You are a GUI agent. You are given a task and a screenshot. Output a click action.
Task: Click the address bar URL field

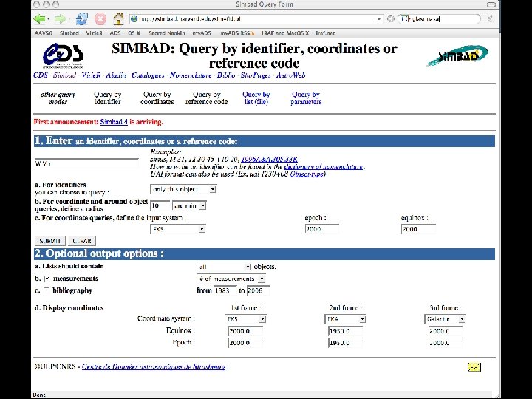pos(256,19)
